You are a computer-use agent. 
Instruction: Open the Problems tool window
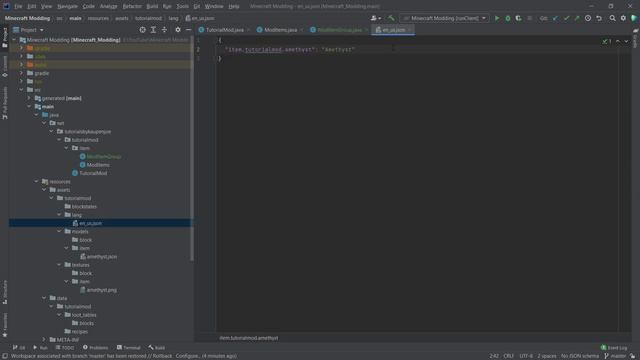(x=95, y=348)
